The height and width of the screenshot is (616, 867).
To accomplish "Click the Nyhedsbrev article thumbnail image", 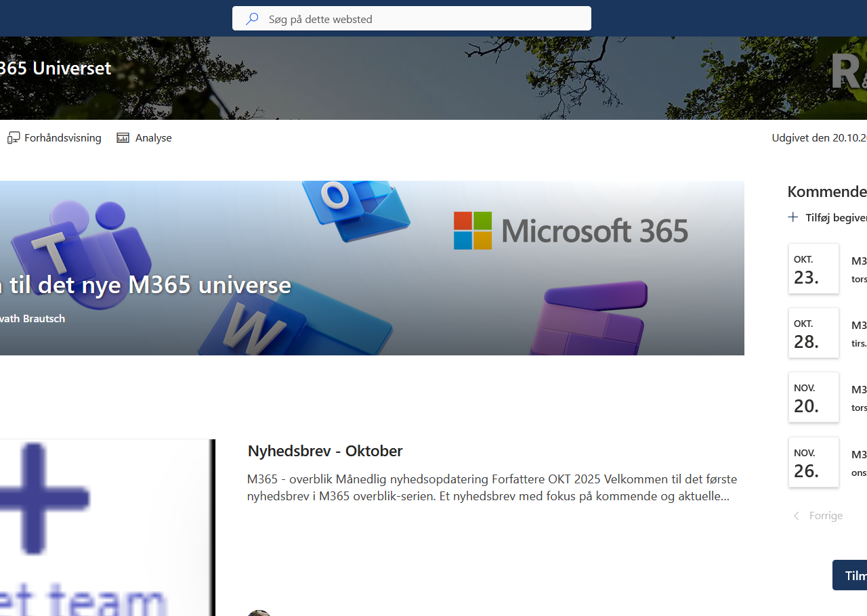I will [x=105, y=527].
